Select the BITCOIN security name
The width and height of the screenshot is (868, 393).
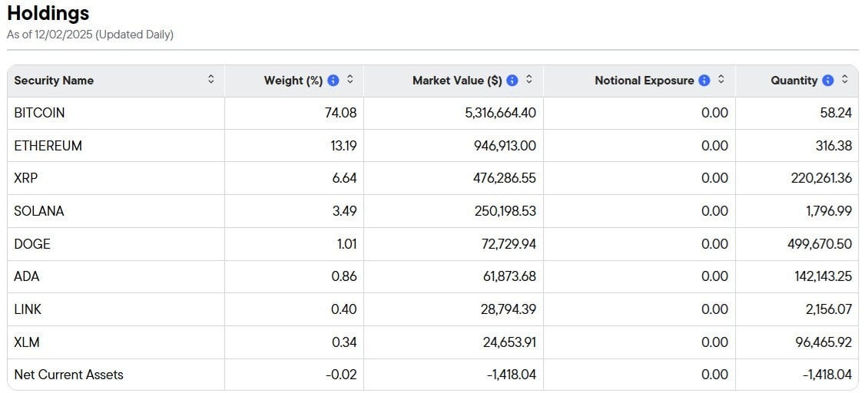[39, 113]
